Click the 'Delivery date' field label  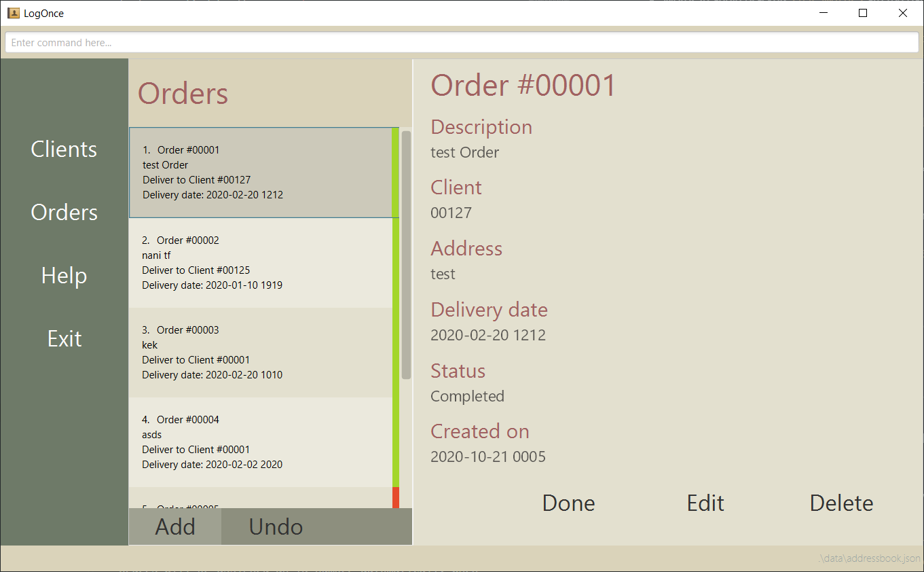489,310
